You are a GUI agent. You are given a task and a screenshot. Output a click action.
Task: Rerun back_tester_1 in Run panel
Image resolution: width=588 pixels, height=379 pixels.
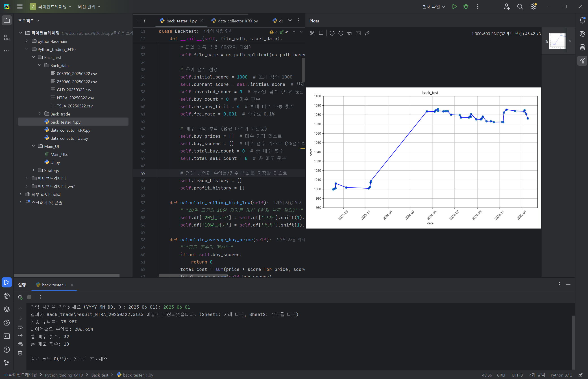click(x=20, y=297)
